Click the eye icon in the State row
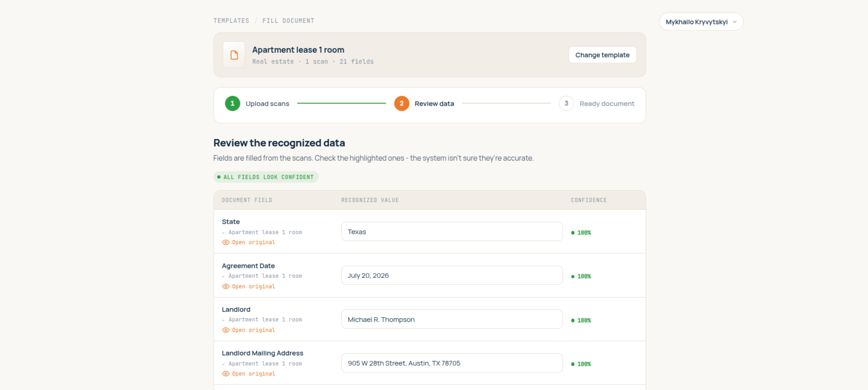This screenshot has width=868, height=390. (x=226, y=243)
